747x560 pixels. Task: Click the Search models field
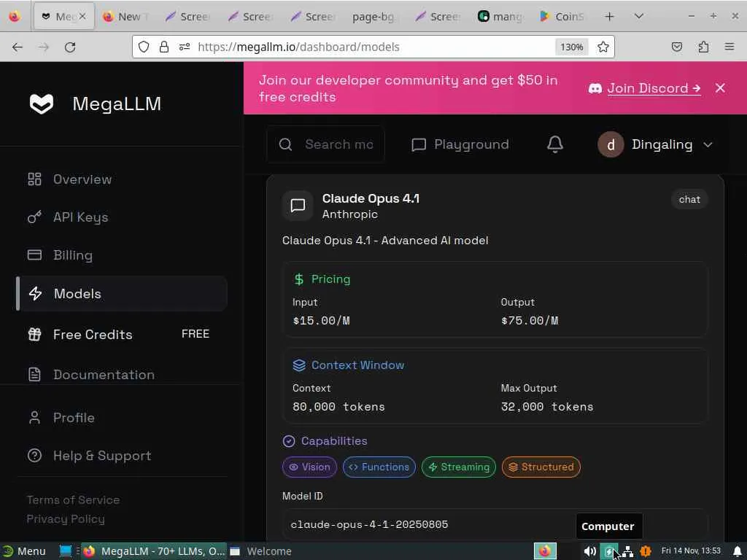coord(326,144)
